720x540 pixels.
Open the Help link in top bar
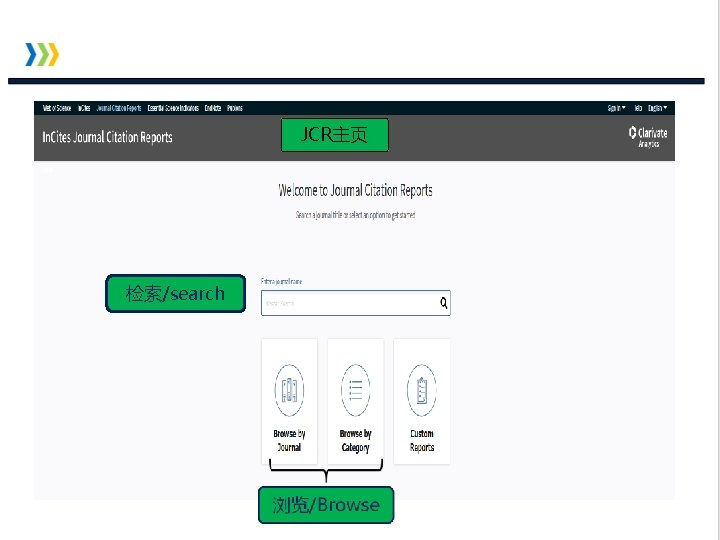[638, 108]
